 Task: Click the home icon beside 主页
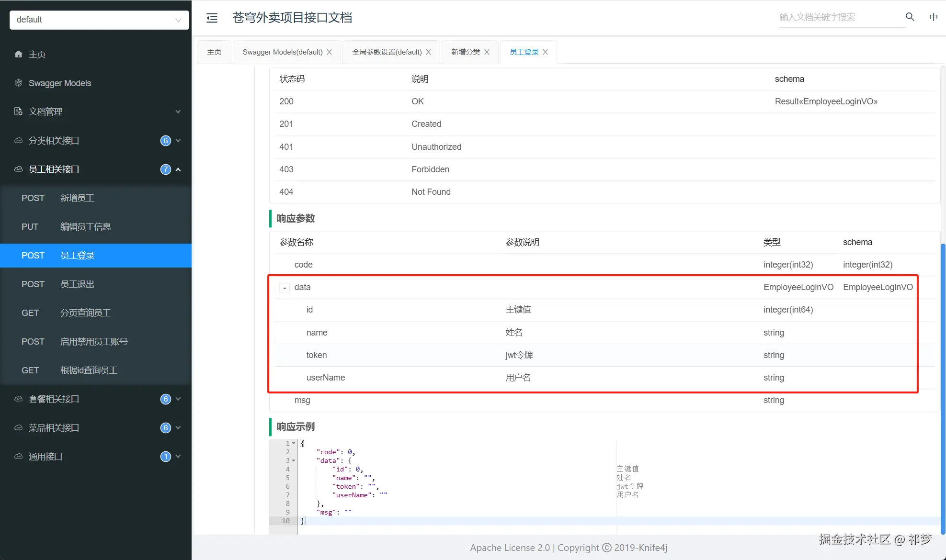18,54
